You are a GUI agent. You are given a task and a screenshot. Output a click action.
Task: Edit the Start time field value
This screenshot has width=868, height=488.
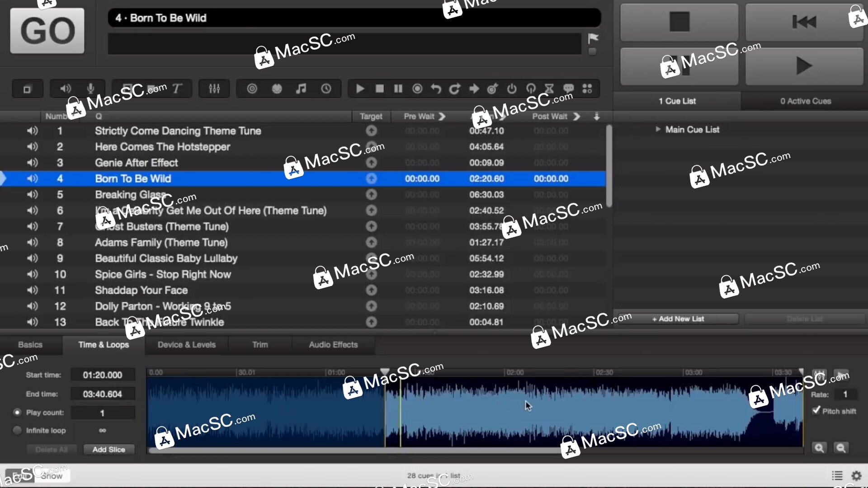click(103, 375)
